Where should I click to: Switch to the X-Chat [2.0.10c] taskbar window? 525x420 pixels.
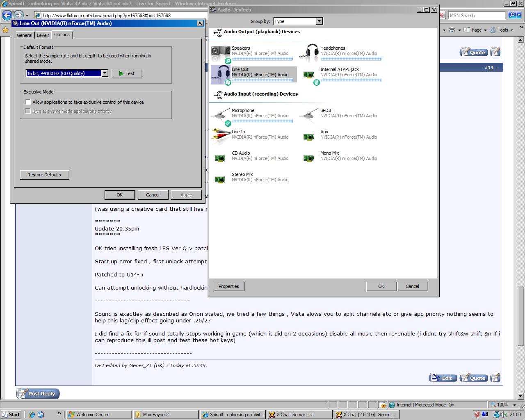point(366,415)
